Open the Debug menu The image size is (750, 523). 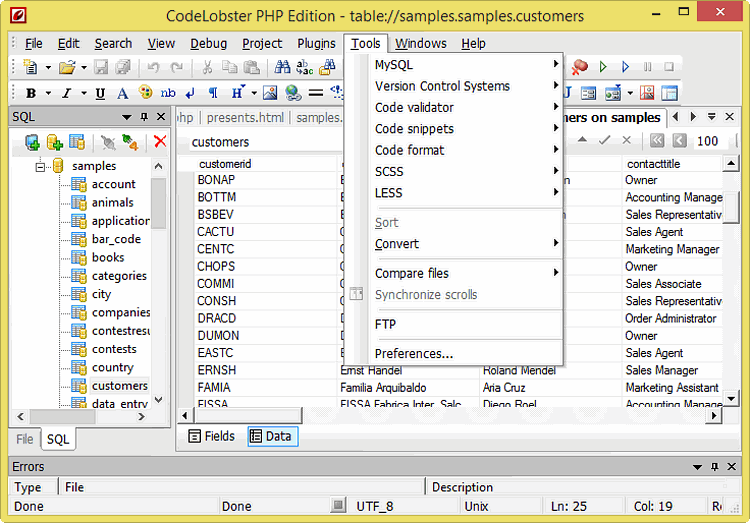coord(209,44)
